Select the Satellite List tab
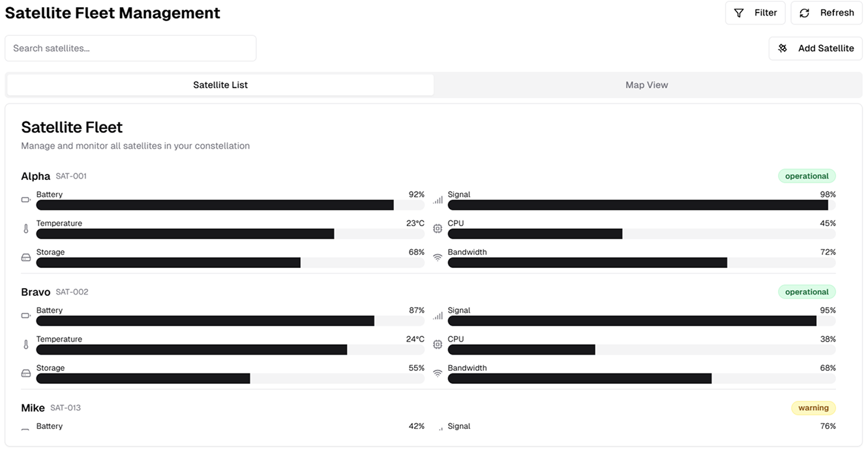Viewport: 868px width, 455px height. [220, 85]
